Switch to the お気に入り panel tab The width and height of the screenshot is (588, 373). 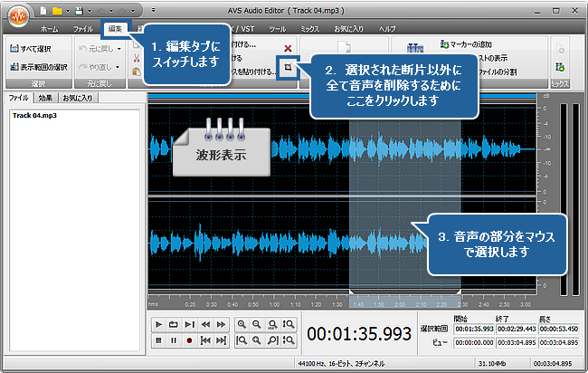(77, 97)
